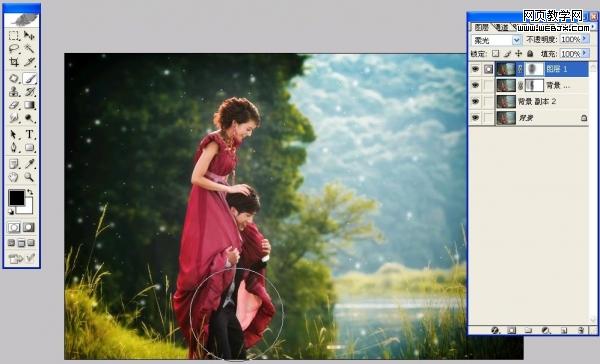Select the Move tool

(x=29, y=36)
